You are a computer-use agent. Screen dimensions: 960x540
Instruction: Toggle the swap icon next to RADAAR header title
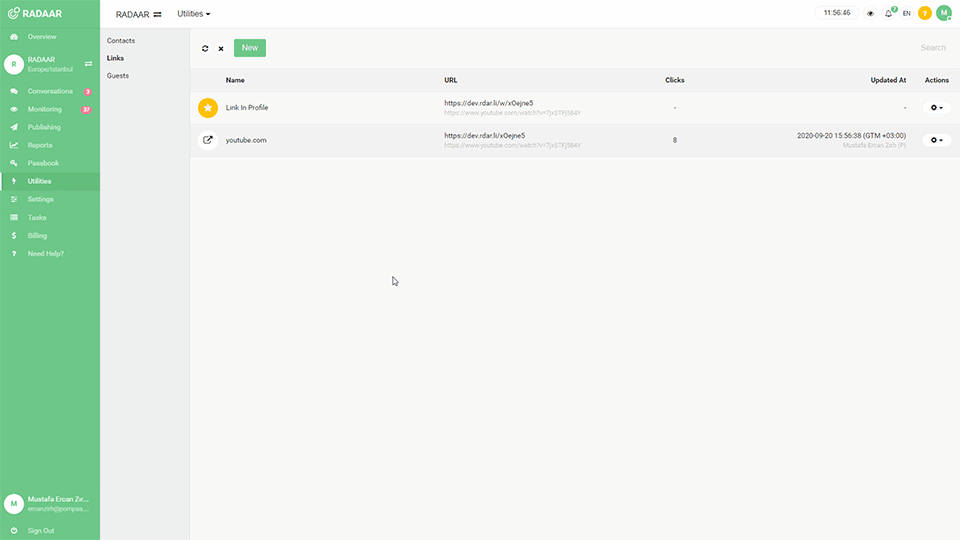pyautogui.click(x=157, y=14)
